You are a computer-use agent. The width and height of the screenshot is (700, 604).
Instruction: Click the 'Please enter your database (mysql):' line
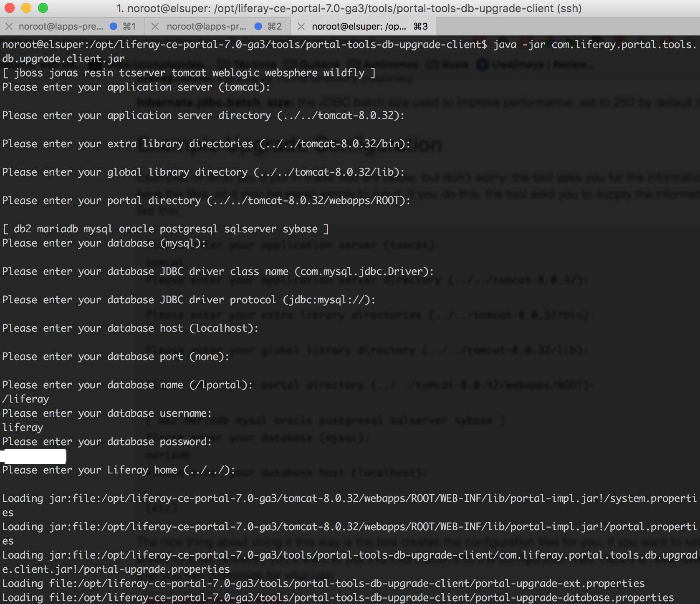coord(104,243)
